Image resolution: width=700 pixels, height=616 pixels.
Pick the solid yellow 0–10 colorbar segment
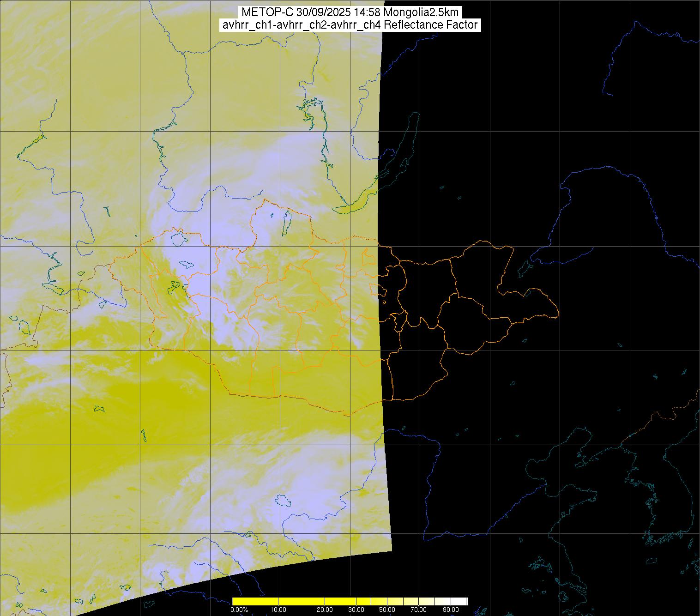coord(255,601)
